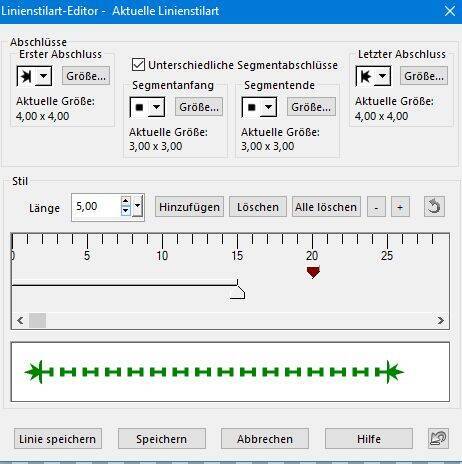Toggle Unterschiedliche Segmentabschlüsse checkbox
Image resolution: width=462 pixels, height=464 pixels.
point(138,65)
